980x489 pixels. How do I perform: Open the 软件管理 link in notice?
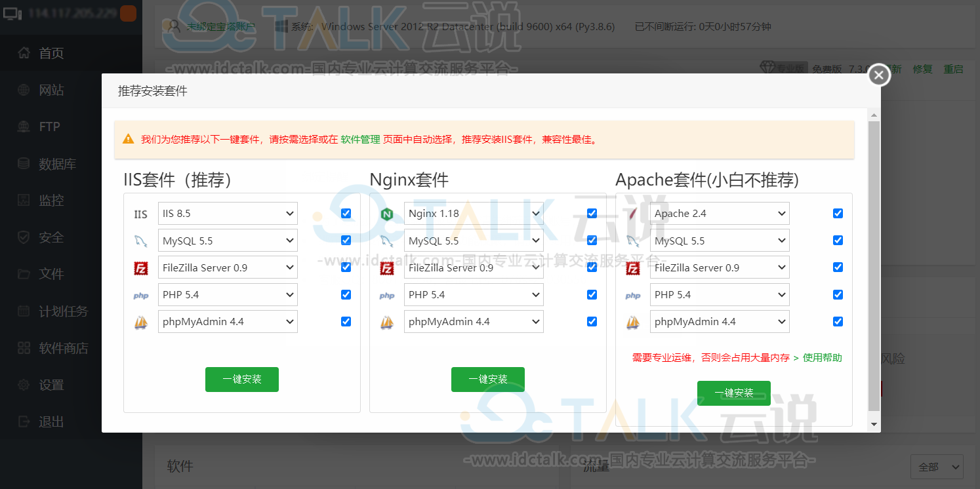[360, 140]
